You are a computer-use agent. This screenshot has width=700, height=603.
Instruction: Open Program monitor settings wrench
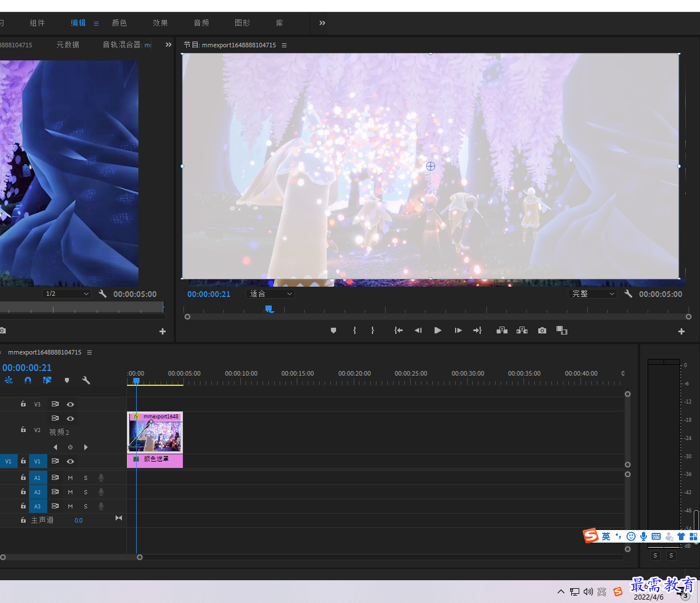click(628, 294)
